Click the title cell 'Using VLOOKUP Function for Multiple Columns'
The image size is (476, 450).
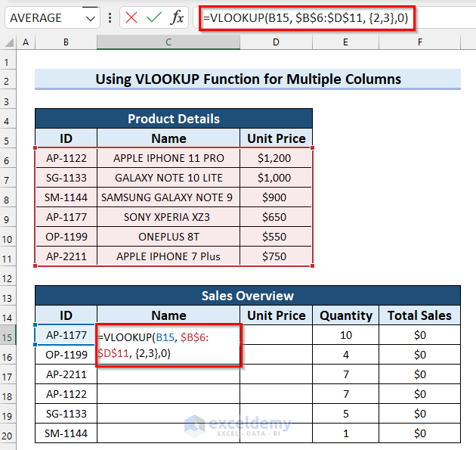point(248,79)
